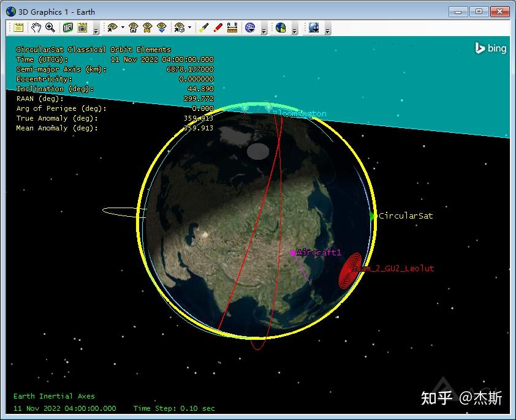Click the Semi-major Axis value 6878.137000
Screen dimensions: 516x420
pyautogui.click(x=190, y=69)
